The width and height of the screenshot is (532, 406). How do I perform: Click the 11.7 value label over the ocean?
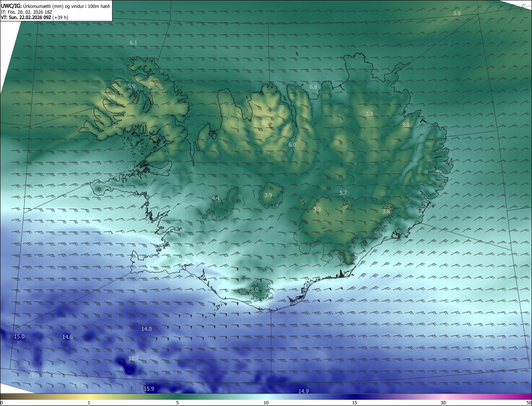[133, 359]
